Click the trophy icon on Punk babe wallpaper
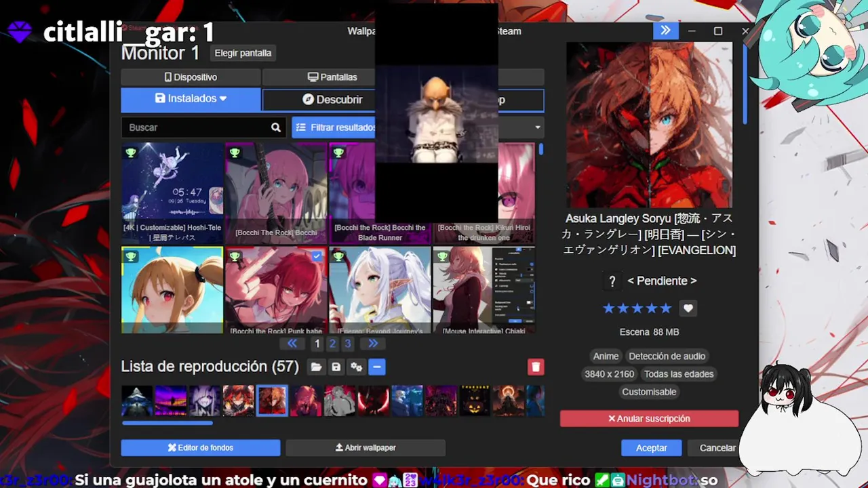This screenshot has width=868, height=488. coord(235,257)
